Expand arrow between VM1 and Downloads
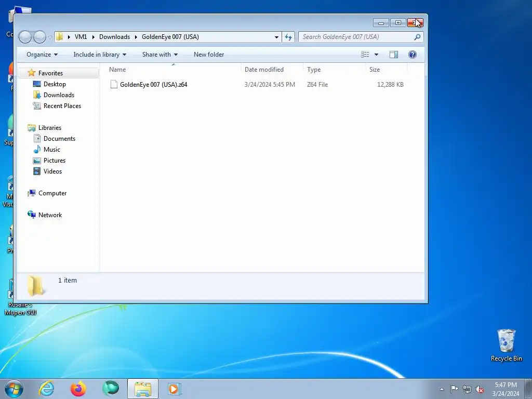532x399 pixels. (x=94, y=37)
